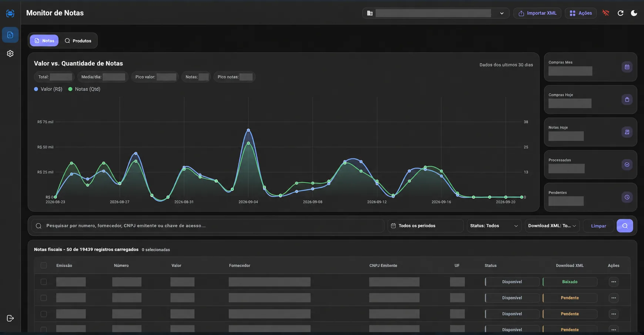Click the Valor column header
The height and width of the screenshot is (335, 644).
coord(176,265)
